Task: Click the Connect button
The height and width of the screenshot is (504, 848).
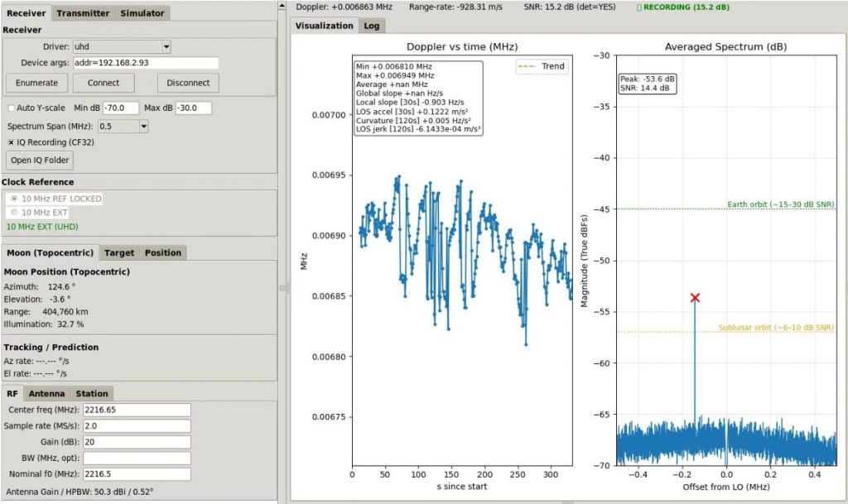Action: click(x=103, y=83)
